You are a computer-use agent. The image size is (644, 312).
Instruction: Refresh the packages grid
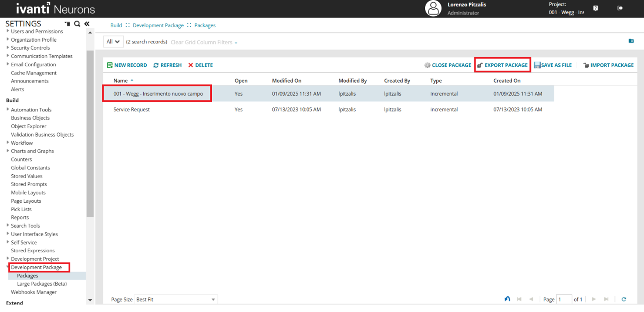click(167, 65)
